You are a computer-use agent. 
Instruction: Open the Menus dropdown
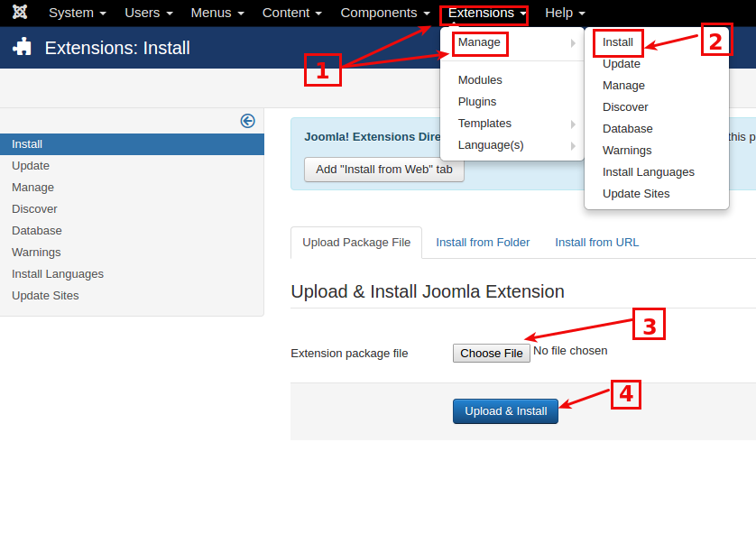tap(217, 13)
